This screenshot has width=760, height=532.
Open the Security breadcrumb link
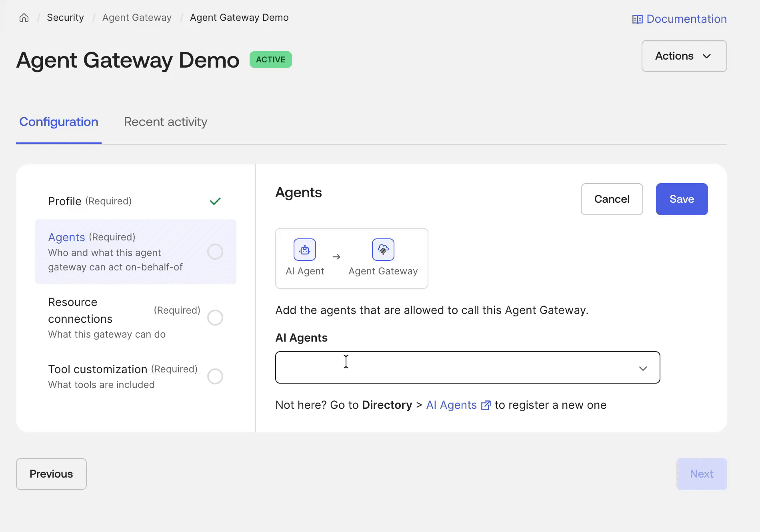point(65,18)
